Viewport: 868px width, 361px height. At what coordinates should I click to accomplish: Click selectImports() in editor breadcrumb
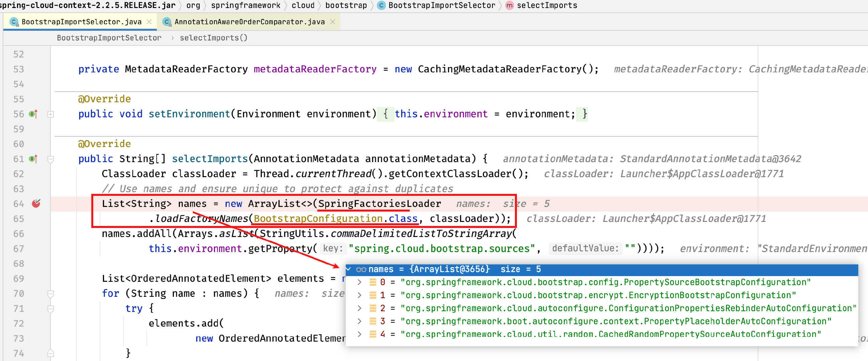(x=214, y=38)
